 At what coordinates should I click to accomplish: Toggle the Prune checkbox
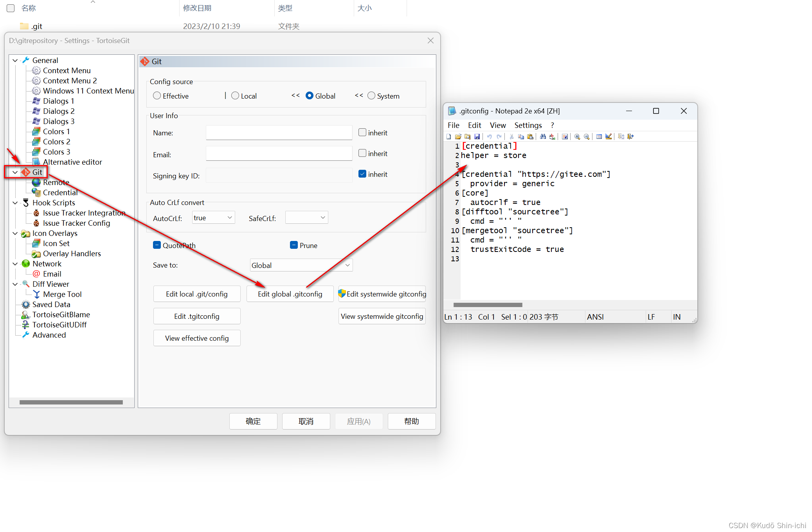[294, 245]
